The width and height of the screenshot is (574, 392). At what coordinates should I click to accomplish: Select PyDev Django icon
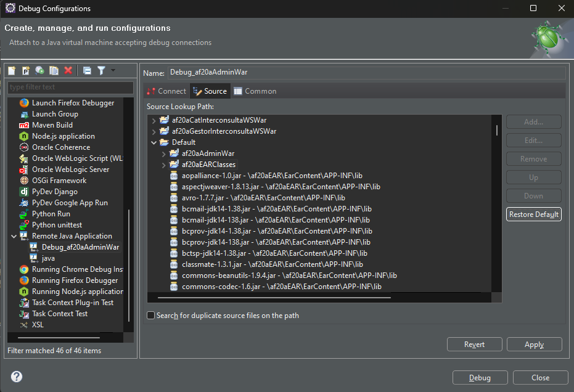(x=24, y=192)
